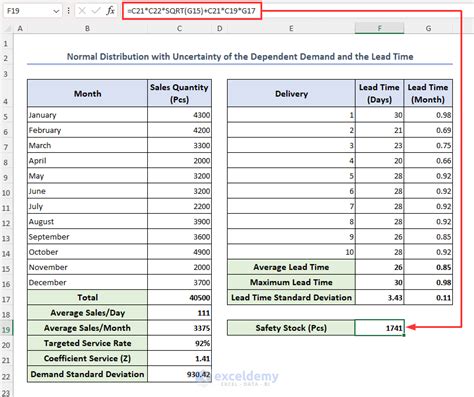This screenshot has width=474, height=397.
Task: Select column G header
Action: [428, 29]
